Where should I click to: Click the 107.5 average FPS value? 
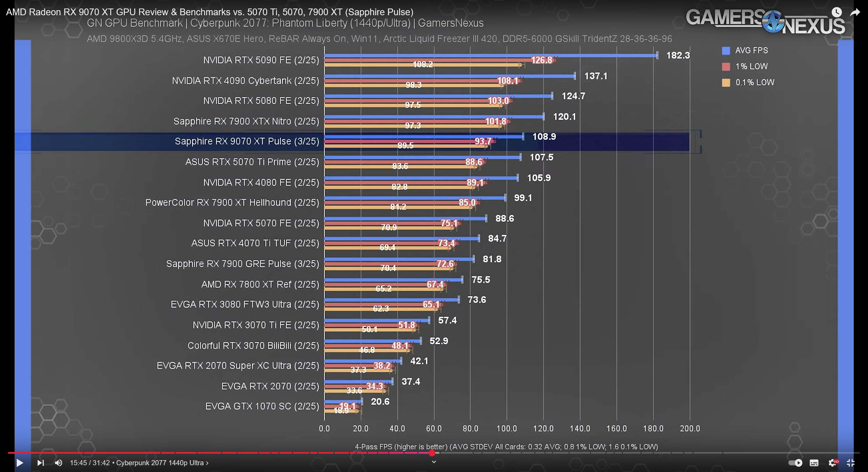541,157
